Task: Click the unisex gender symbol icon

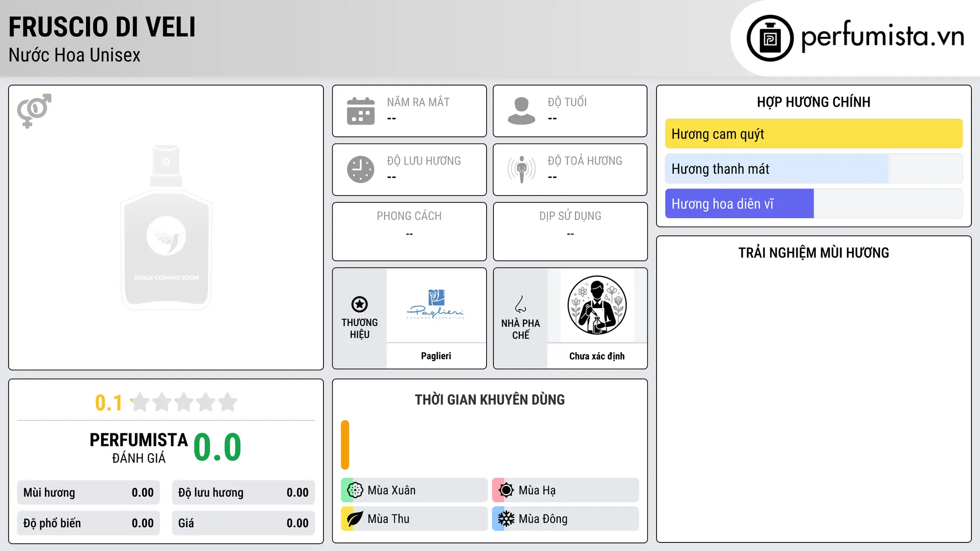Action: point(34,110)
